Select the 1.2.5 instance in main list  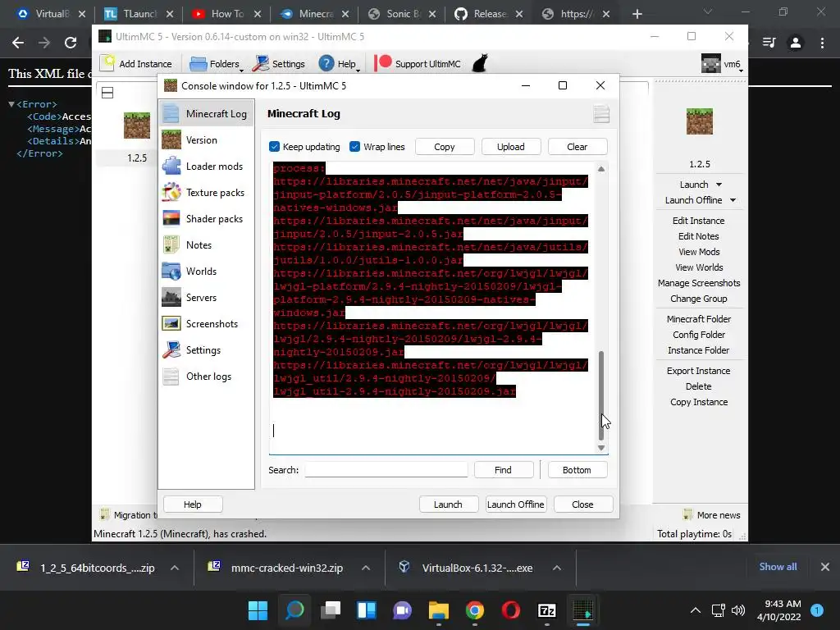point(137,137)
